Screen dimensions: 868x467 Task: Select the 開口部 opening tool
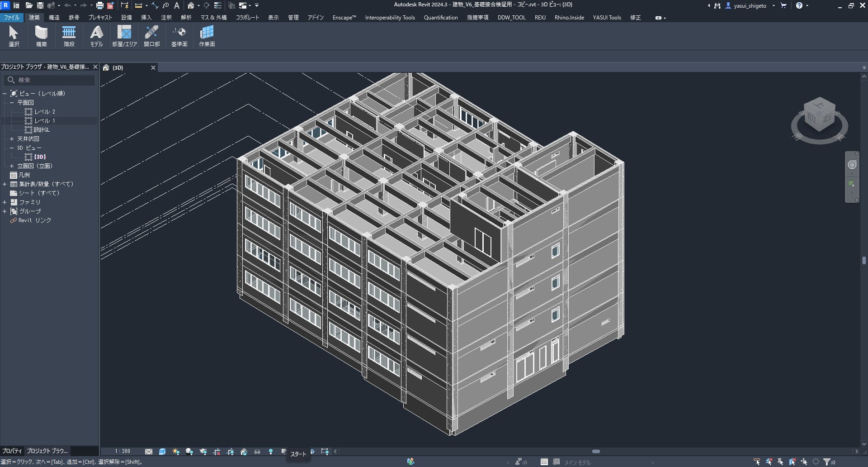(x=152, y=36)
